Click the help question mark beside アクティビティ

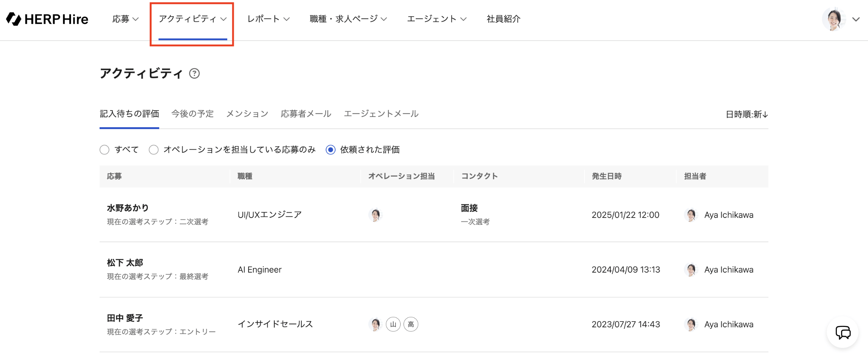coord(194,73)
